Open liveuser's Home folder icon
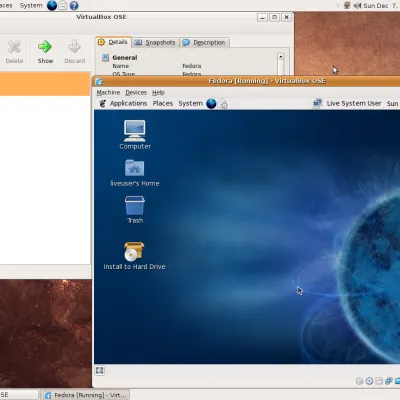 point(135,173)
